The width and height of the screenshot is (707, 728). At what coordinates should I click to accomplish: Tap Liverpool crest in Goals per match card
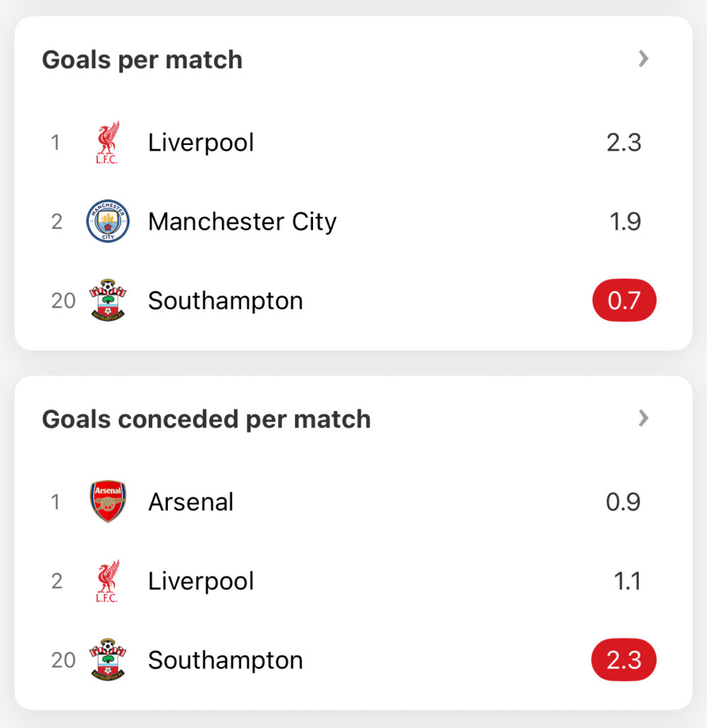pos(108,142)
